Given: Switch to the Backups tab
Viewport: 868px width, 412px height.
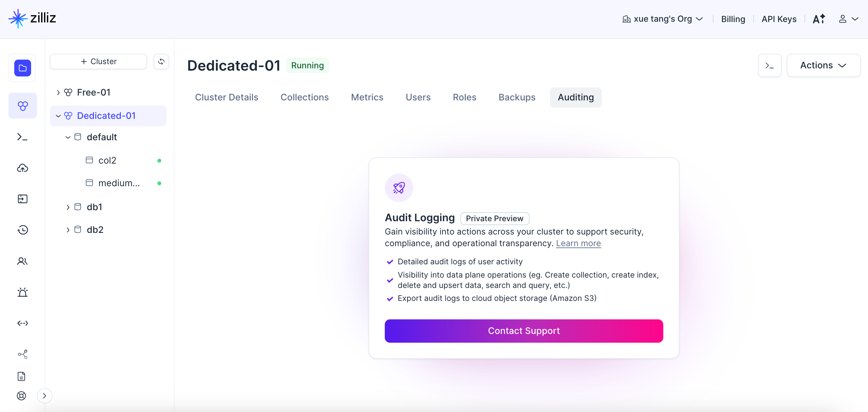Looking at the screenshot, I should [517, 97].
